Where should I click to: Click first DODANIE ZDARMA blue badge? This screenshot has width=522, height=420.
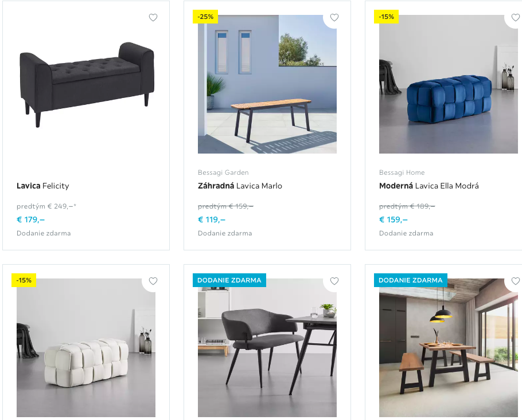pos(229,280)
